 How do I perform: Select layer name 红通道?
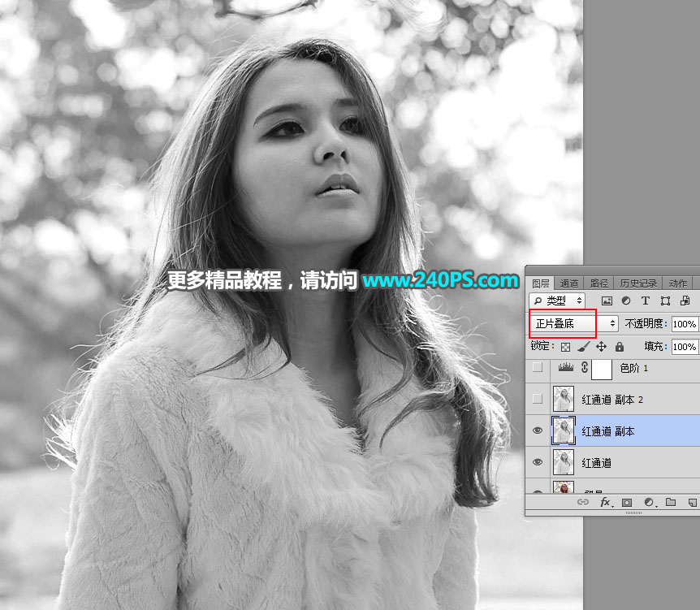596,463
